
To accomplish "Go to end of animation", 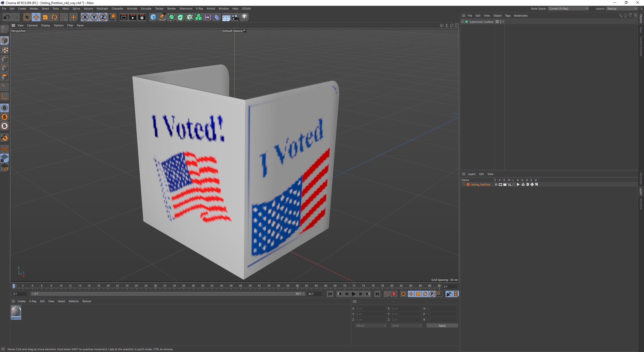I will pyautogui.click(x=377, y=294).
